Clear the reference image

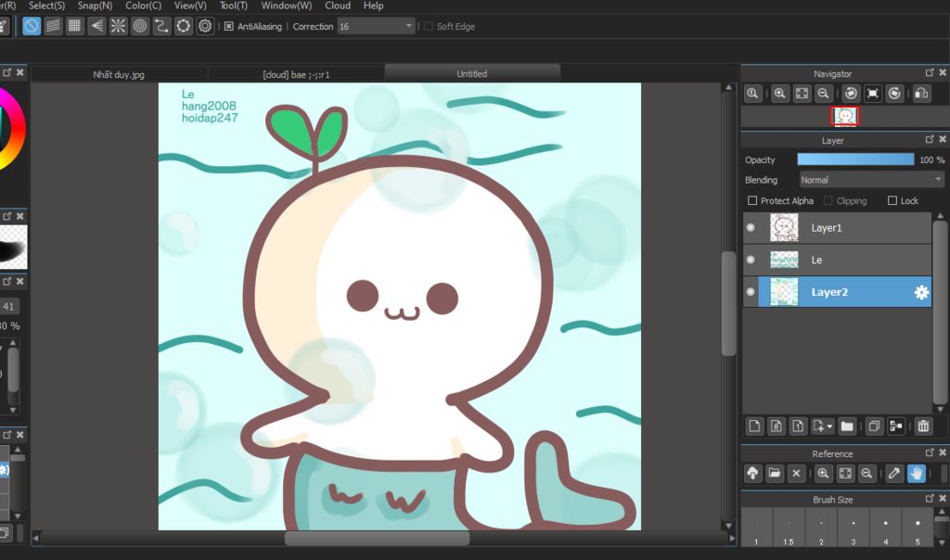796,474
